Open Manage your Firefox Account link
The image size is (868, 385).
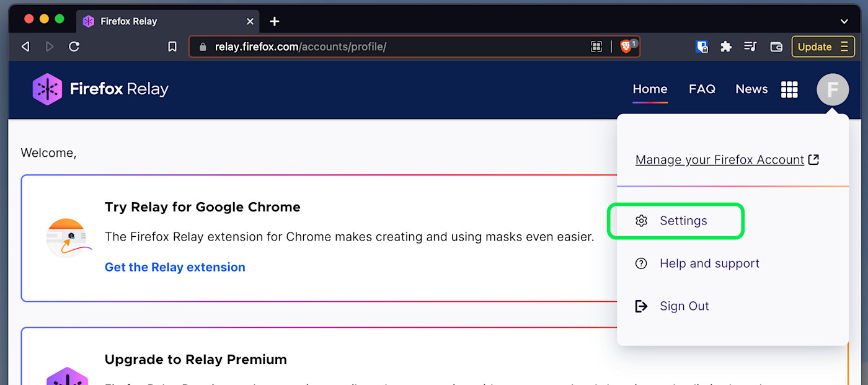point(719,159)
